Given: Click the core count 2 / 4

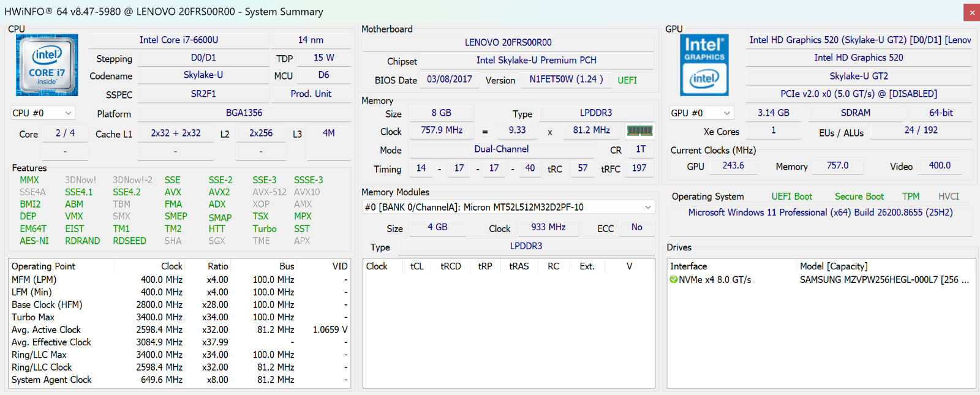Looking at the screenshot, I should pos(65,133).
